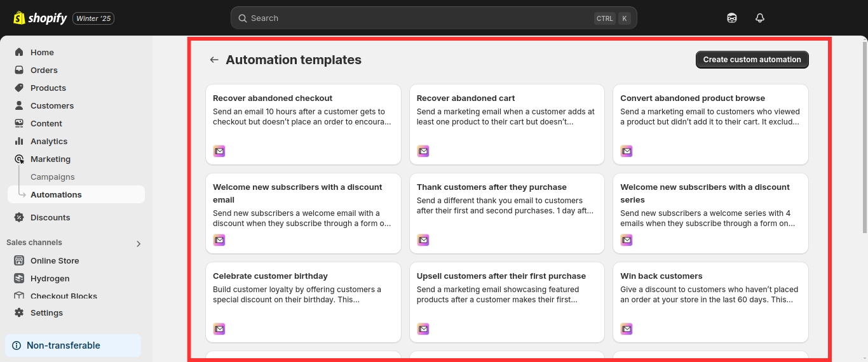Open the Campaigns submenu item
This screenshot has height=362, width=868.
click(53, 177)
